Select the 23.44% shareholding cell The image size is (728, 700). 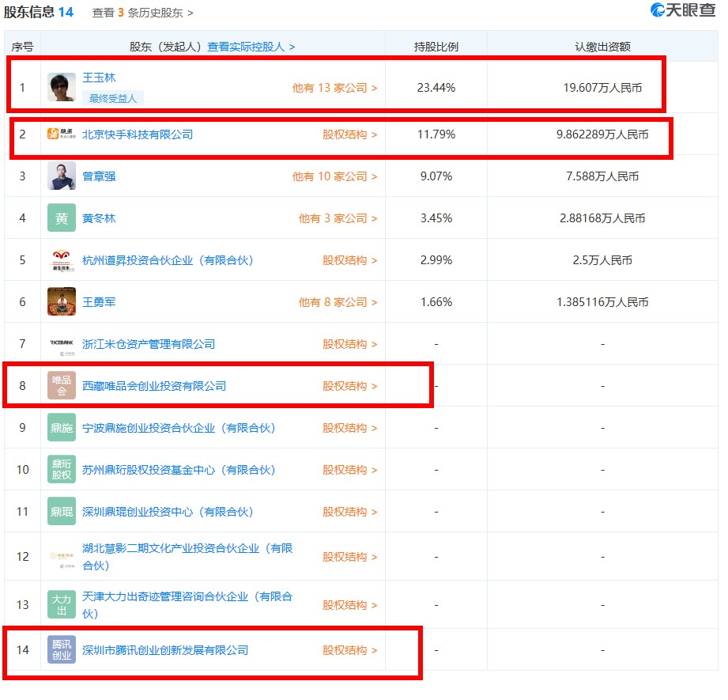[x=436, y=88]
